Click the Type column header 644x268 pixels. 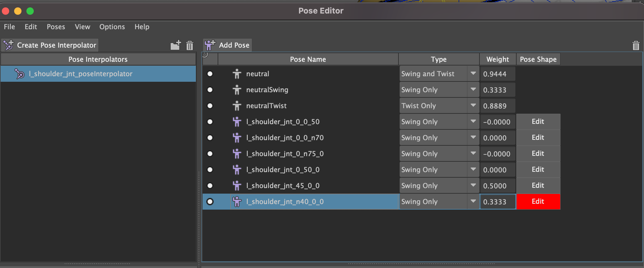439,59
